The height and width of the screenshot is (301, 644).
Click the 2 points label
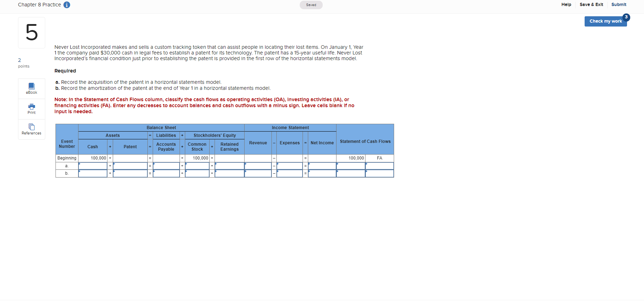pyautogui.click(x=24, y=63)
